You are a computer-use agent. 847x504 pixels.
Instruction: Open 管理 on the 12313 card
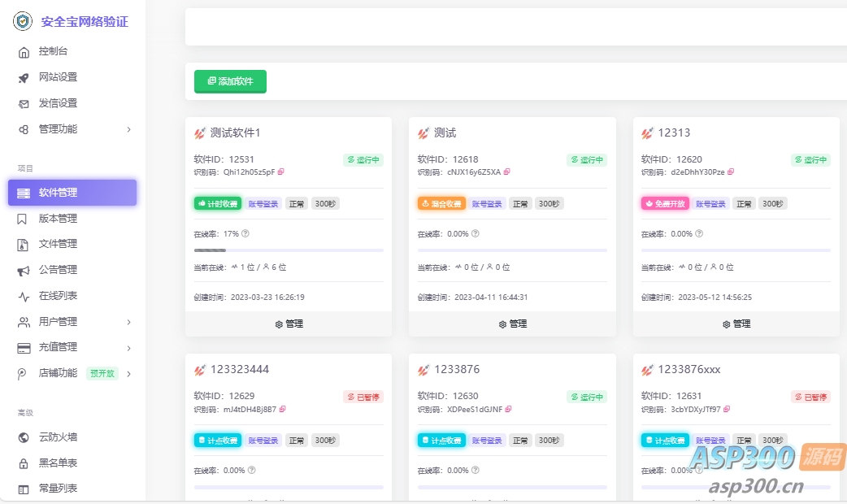tap(736, 323)
